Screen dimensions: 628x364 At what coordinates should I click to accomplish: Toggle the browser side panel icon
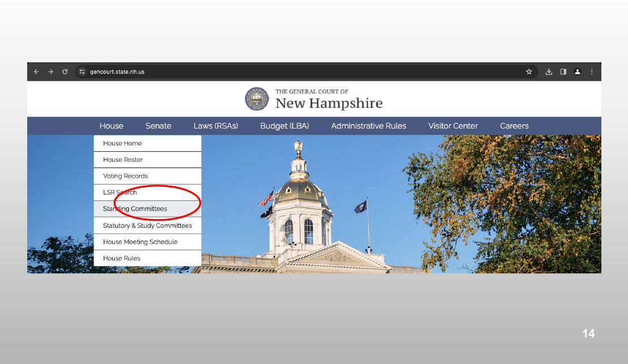click(x=563, y=72)
